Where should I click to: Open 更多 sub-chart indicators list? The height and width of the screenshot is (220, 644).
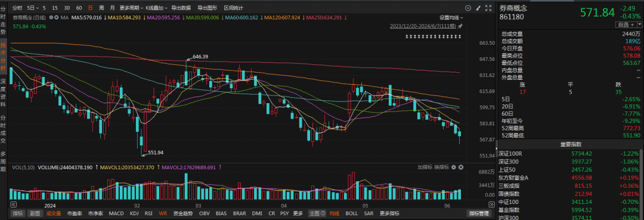click(x=298, y=213)
